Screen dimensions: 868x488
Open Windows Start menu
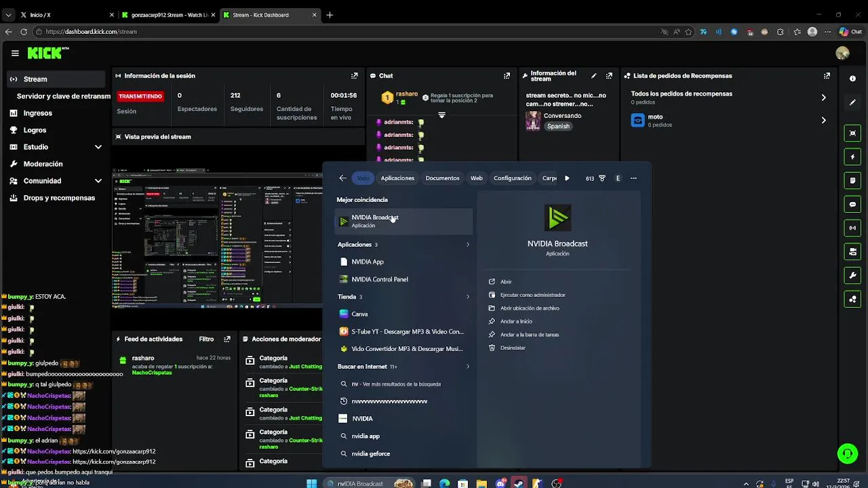click(311, 483)
